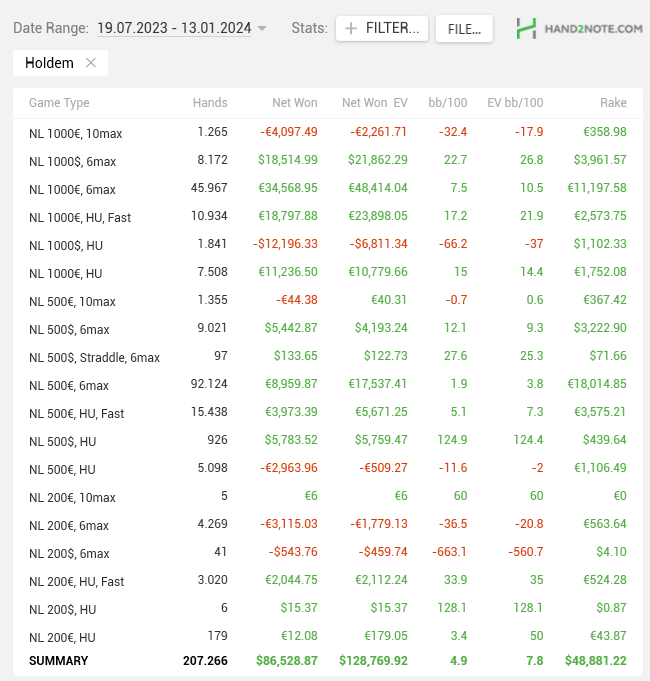Click Net Won value $5,783.52
650x681 pixels.
point(291,440)
